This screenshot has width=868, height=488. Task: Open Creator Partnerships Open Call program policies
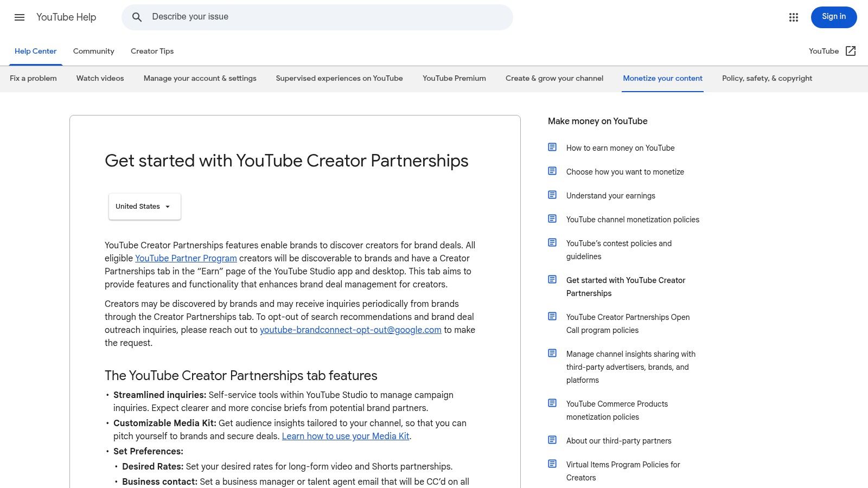628,324
